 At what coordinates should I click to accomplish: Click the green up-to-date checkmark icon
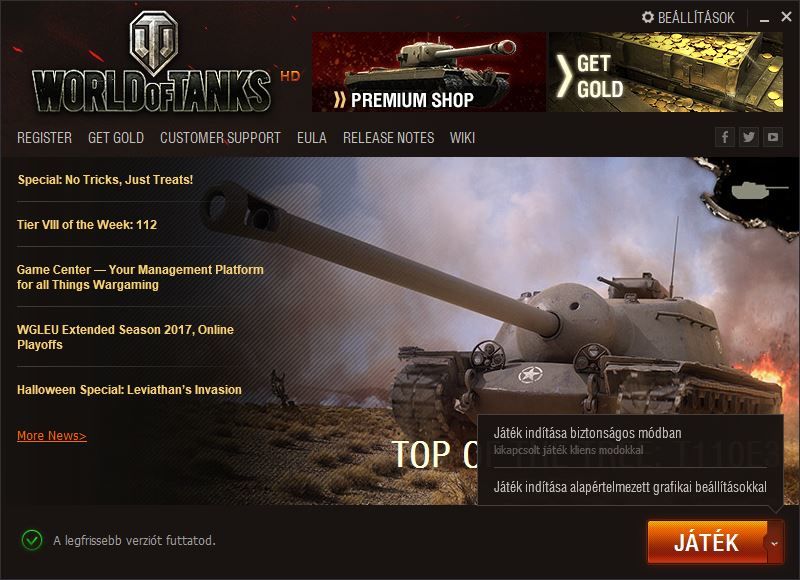point(32,540)
